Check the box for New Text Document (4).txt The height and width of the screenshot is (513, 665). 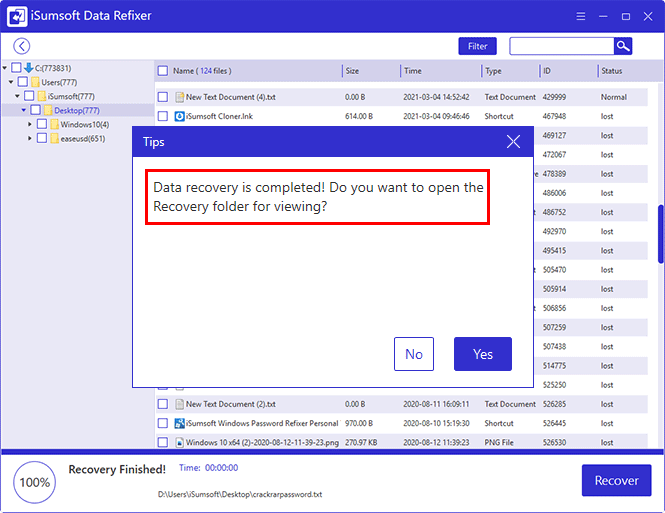pos(163,97)
